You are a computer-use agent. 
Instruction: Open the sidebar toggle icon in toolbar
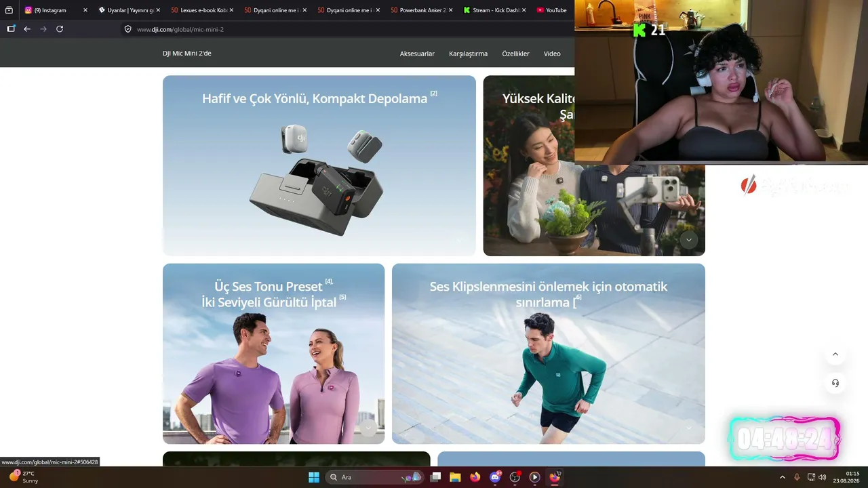[x=11, y=29]
